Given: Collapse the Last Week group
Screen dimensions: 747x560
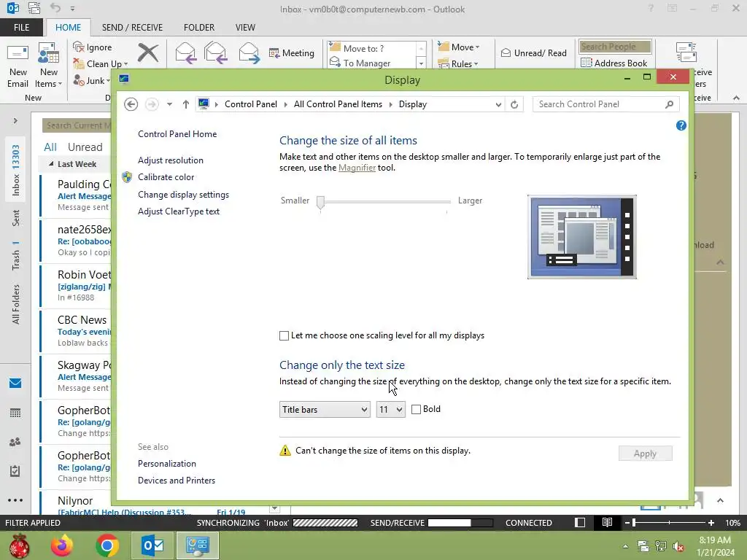Looking at the screenshot, I should (51, 163).
